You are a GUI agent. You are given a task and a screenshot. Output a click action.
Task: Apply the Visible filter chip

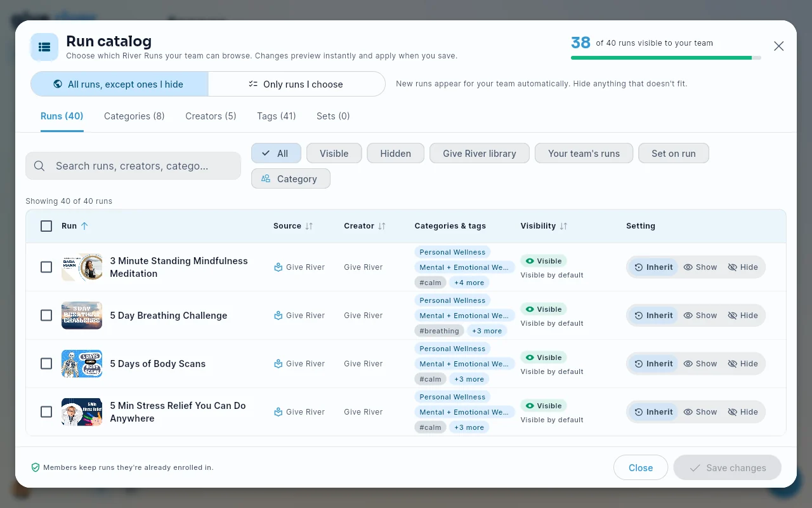coord(334,153)
